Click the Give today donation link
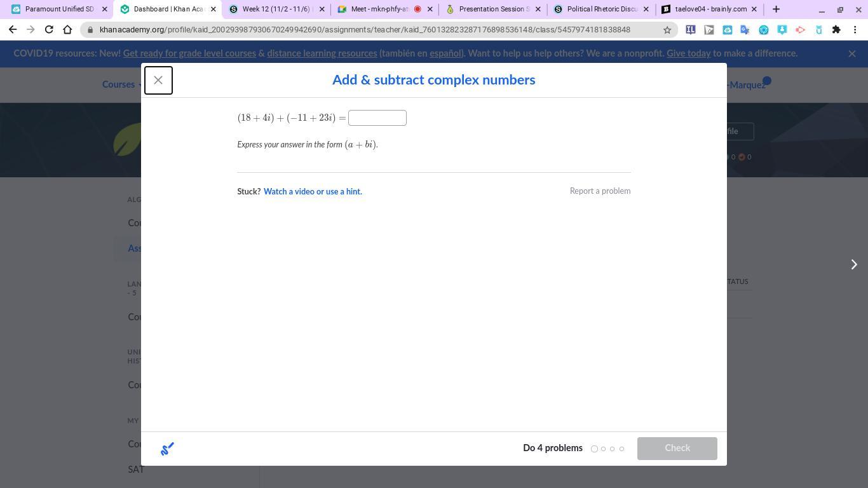Viewport: 868px width, 488px height. 688,53
